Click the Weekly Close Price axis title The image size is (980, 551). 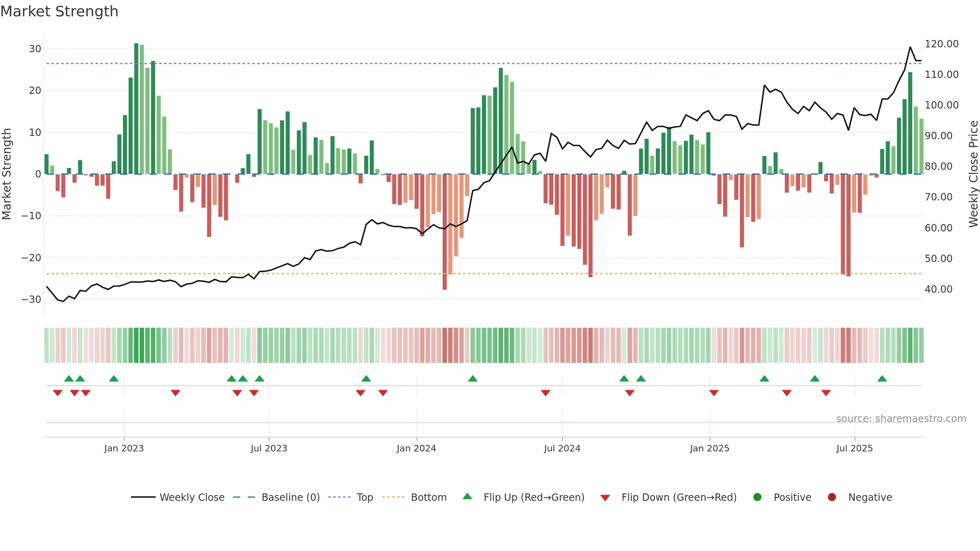(x=973, y=174)
